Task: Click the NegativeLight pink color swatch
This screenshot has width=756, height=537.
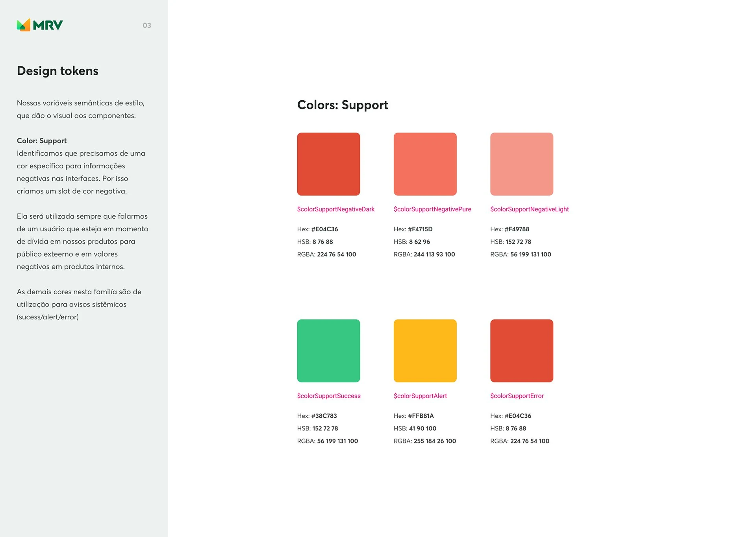Action: pos(521,164)
